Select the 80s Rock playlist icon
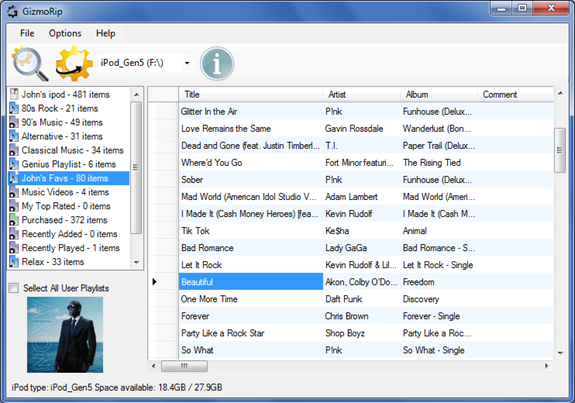Viewport: 575px width, 403px height. point(14,109)
